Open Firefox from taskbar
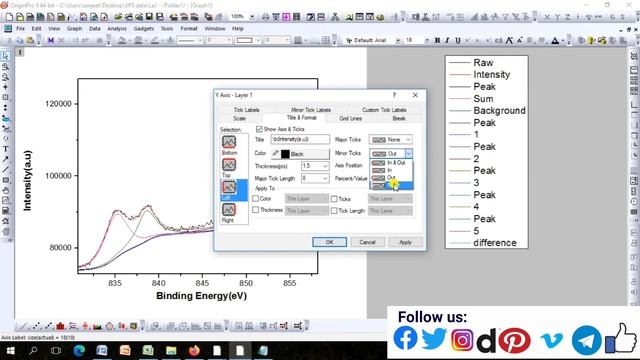The height and width of the screenshot is (360, 640). pyautogui.click(x=194, y=350)
